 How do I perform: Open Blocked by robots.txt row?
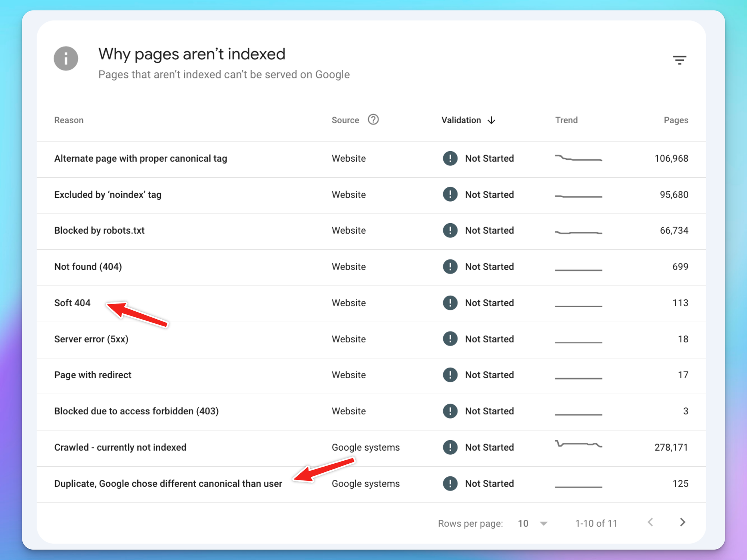99,230
